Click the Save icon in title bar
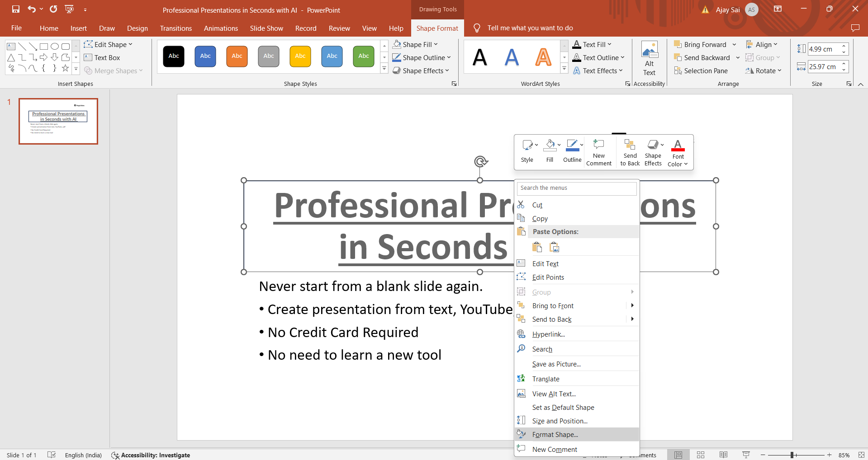Image resolution: width=868 pixels, height=460 pixels. tap(16, 9)
